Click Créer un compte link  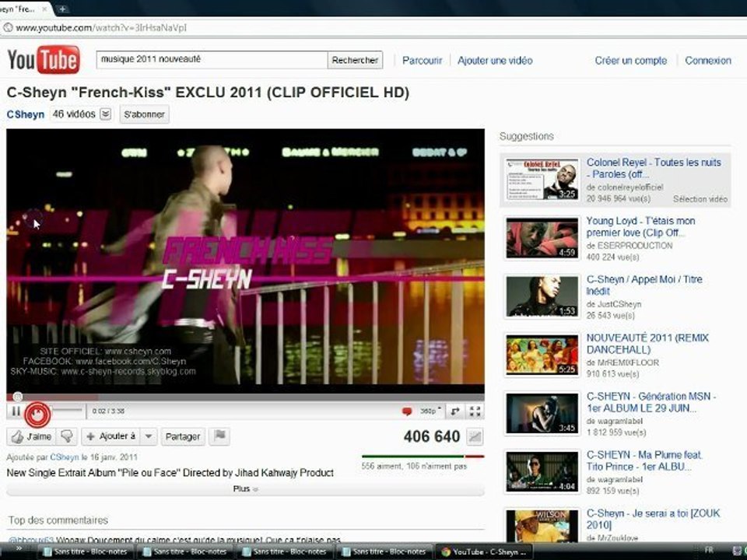tap(631, 61)
